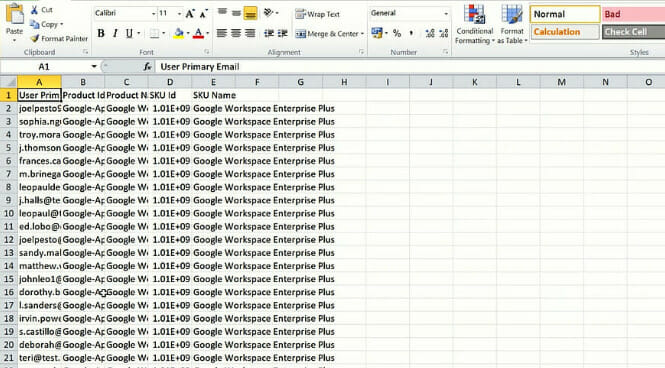
Task: Open the font size 11 dropdown
Action: (x=179, y=14)
